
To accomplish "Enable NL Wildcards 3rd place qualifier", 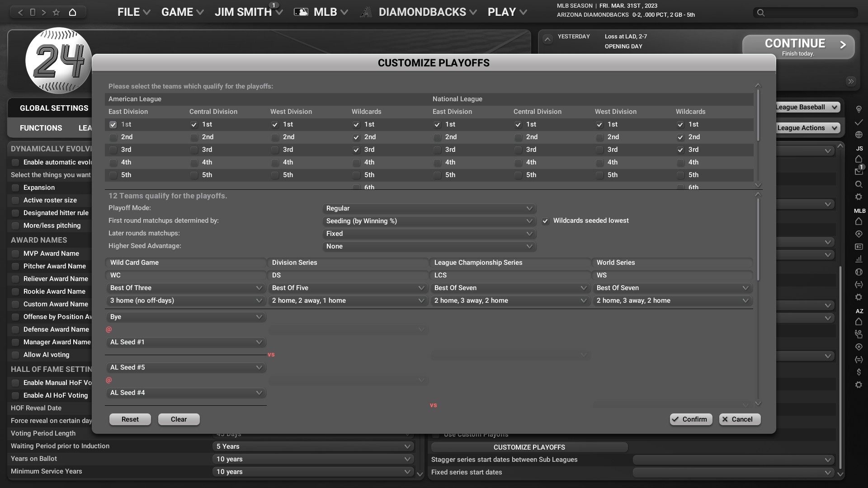I will pyautogui.click(x=680, y=150).
